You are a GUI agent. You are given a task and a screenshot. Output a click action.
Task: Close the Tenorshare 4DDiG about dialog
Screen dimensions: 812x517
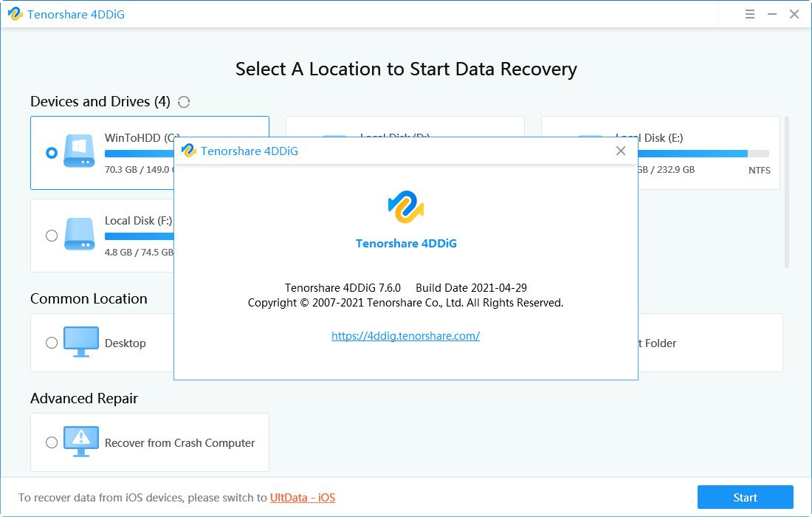click(620, 151)
